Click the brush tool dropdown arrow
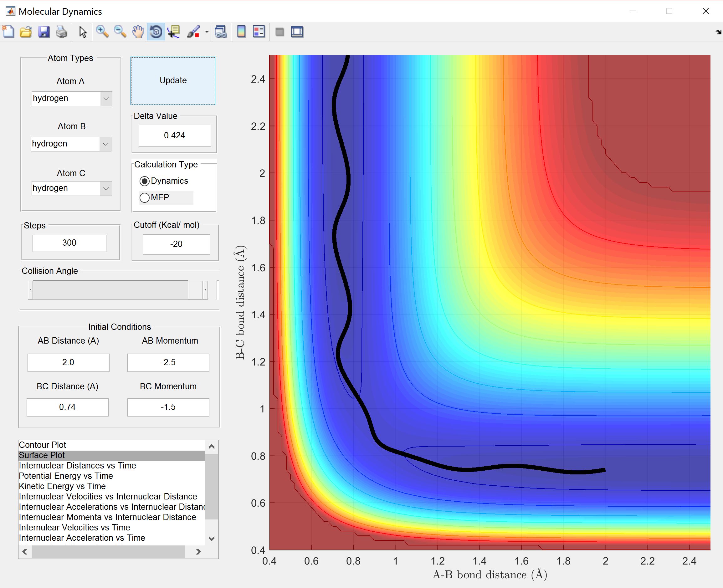Viewport: 723px width, 588px height. pyautogui.click(x=207, y=32)
